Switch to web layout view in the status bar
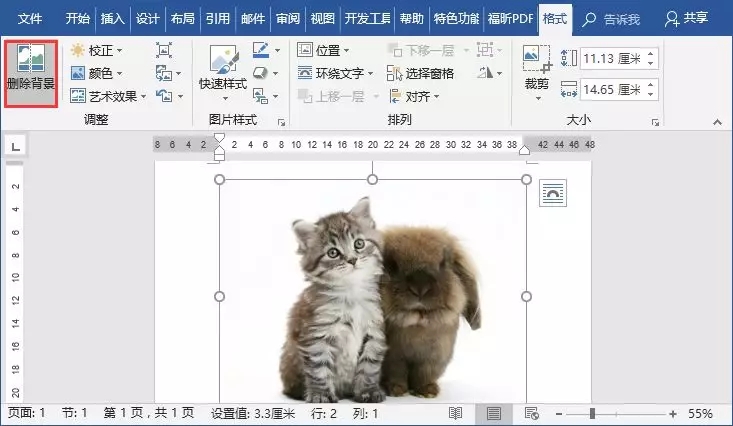This screenshot has height=426, width=733. 531,413
